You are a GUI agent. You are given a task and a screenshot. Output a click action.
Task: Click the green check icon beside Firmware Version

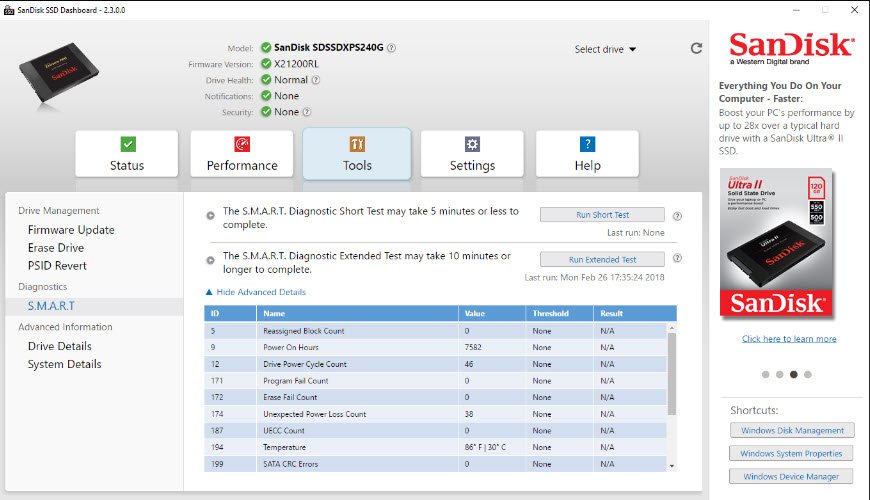pyautogui.click(x=266, y=64)
